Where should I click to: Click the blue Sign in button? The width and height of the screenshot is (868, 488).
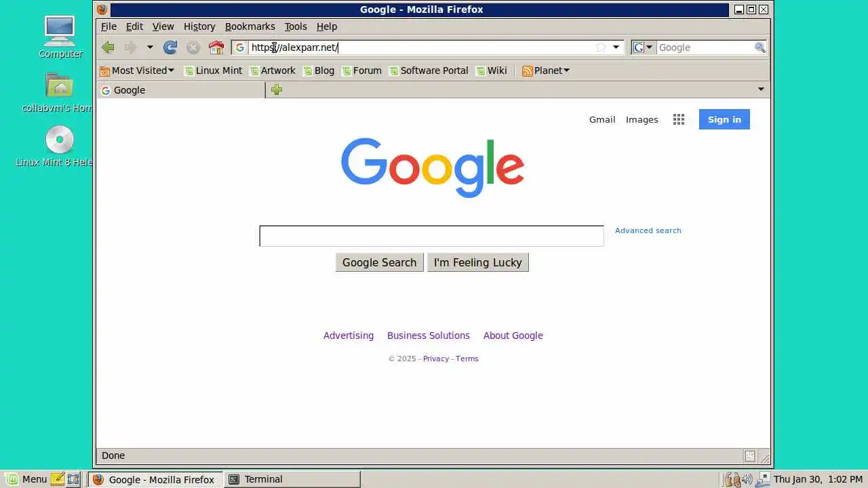pyautogui.click(x=724, y=119)
